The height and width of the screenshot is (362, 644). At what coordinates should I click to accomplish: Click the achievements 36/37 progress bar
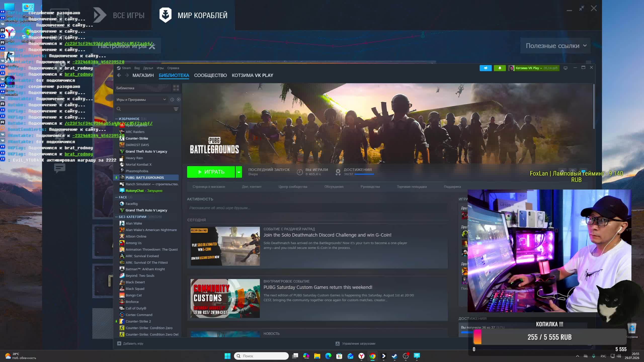(x=364, y=174)
